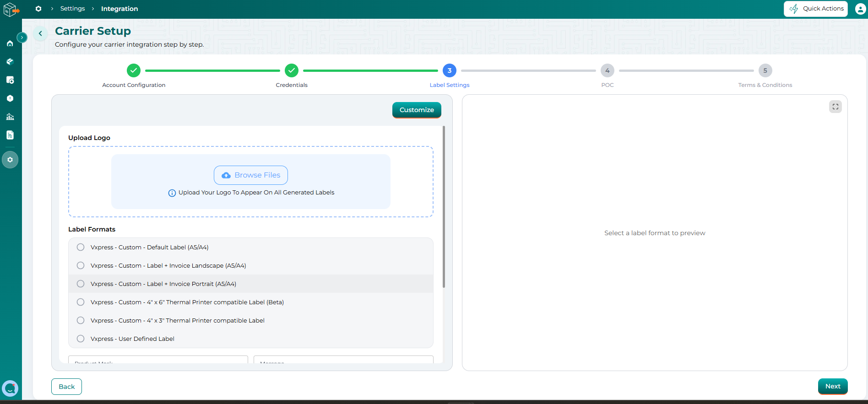Select Label + Invoice Landscape format
The height and width of the screenshot is (404, 868).
pos(251,265)
